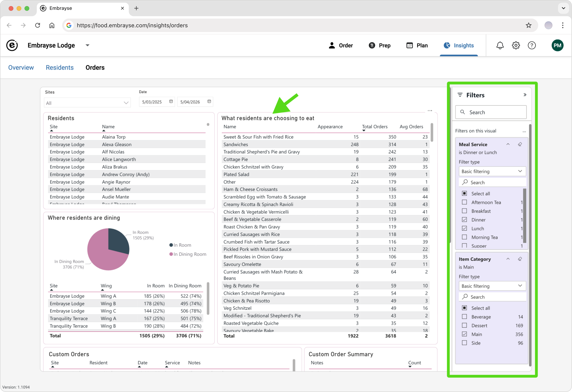Image resolution: width=572 pixels, height=392 pixels.
Task: Click the more options ellipsis above the orders table
Action: [430, 111]
